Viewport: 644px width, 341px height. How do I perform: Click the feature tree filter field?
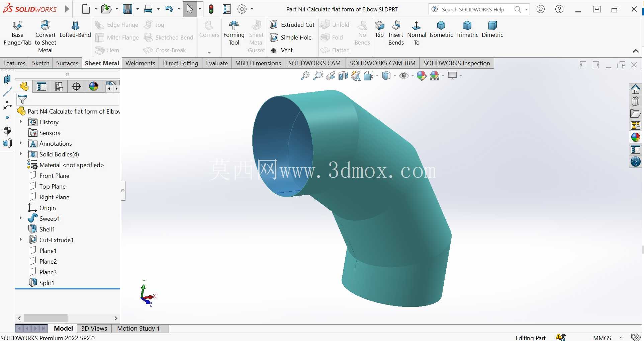point(68,99)
